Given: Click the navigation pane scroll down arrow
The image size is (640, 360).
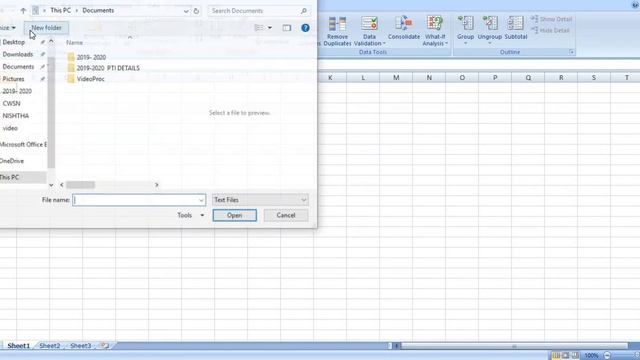Looking at the screenshot, I should click(x=51, y=185).
